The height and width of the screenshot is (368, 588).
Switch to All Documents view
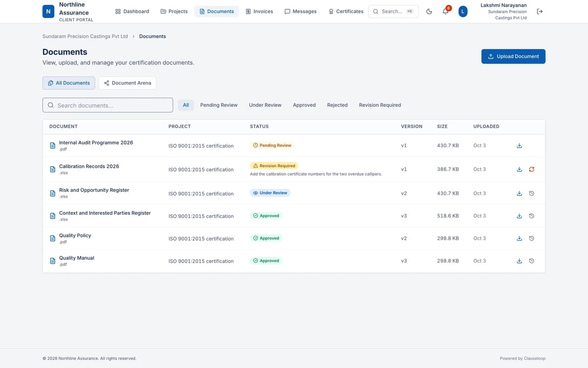click(x=69, y=83)
